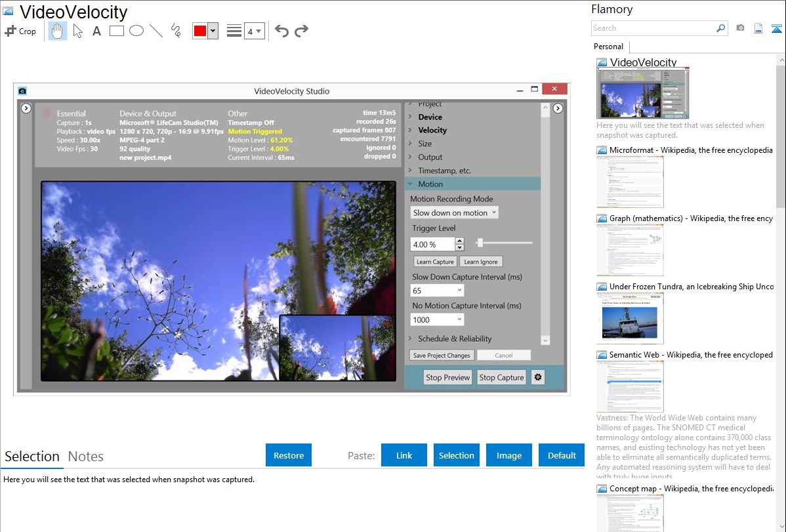786x532 pixels.
Task: Pick the rectangle shape tool
Action: coord(117,31)
